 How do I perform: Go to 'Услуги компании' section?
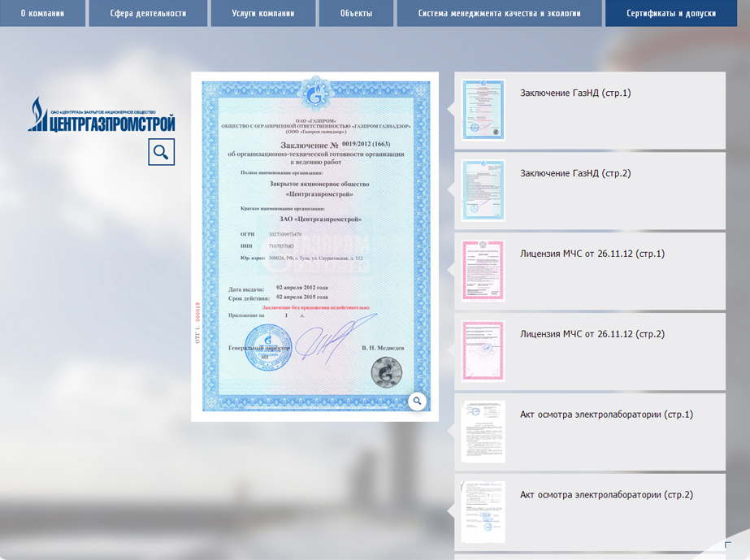(x=263, y=13)
